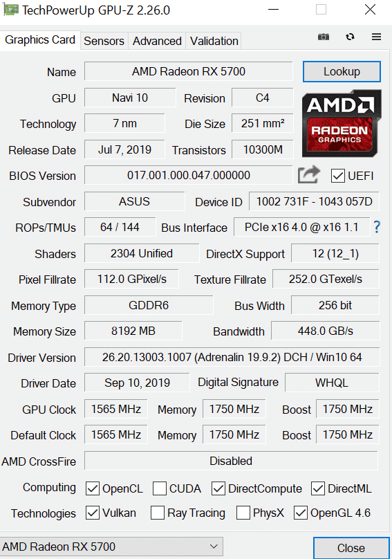
Task: Switch to the Advanced tab
Action: [x=157, y=41]
